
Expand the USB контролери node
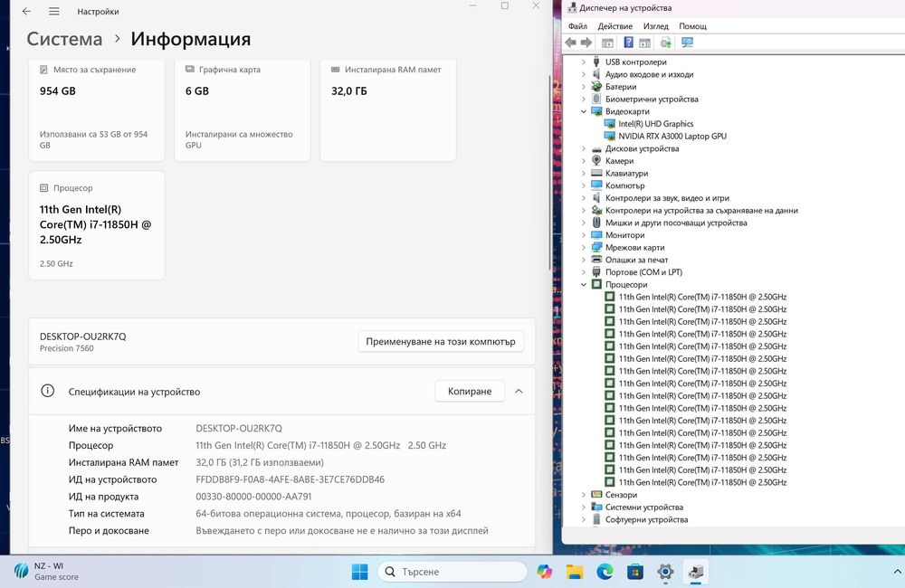tap(584, 62)
